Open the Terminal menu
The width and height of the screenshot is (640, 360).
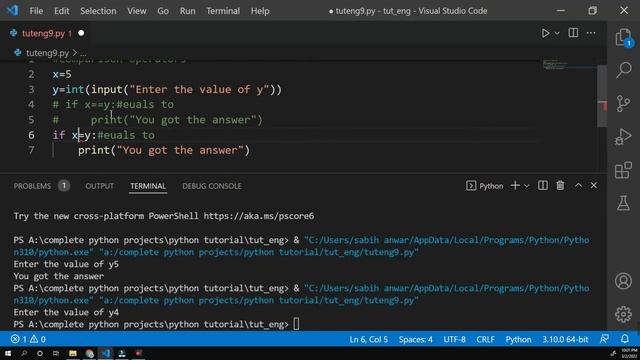223,11
